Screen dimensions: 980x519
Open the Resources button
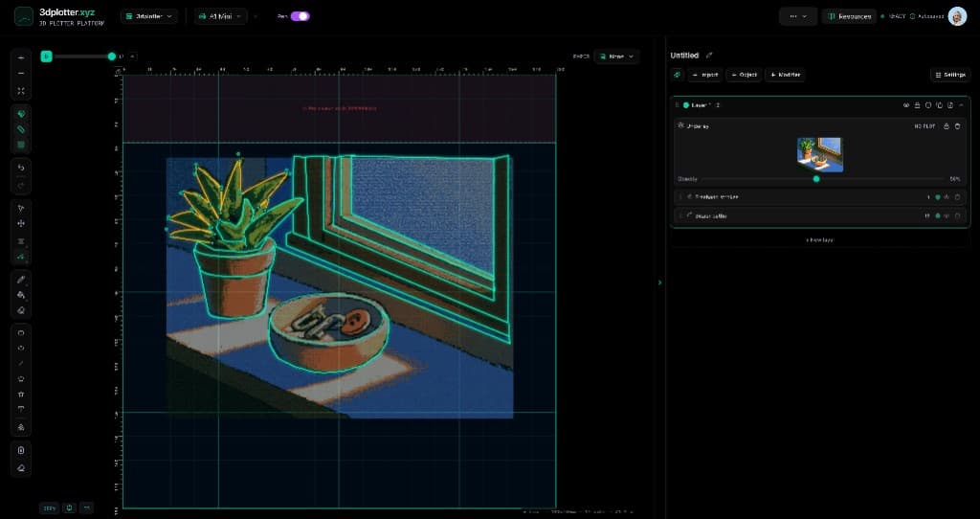click(x=850, y=16)
